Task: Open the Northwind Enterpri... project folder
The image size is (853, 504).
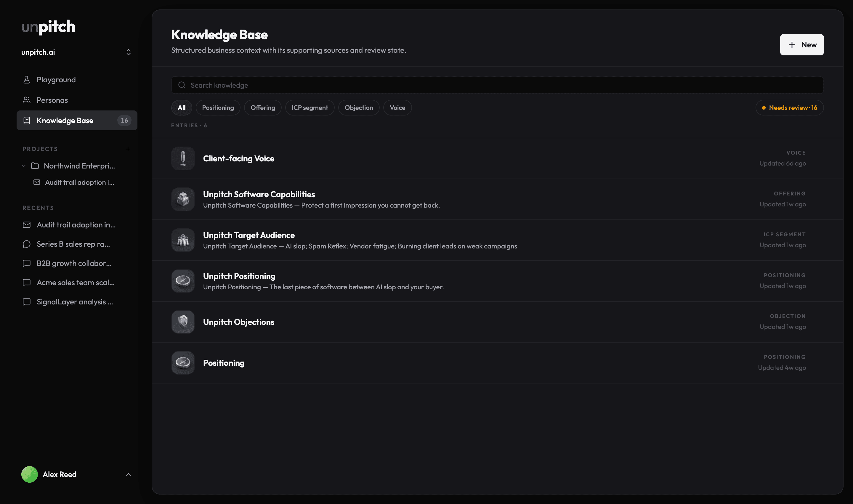Action: click(77, 166)
